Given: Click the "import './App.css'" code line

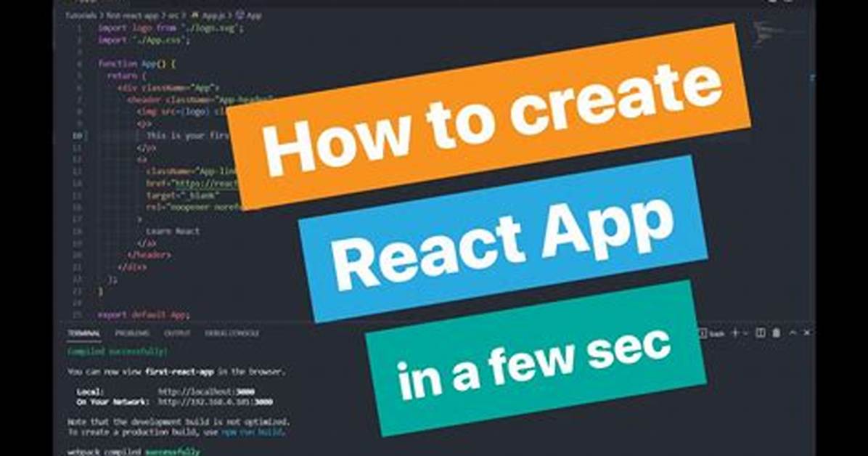Looking at the screenshot, I should (144, 40).
